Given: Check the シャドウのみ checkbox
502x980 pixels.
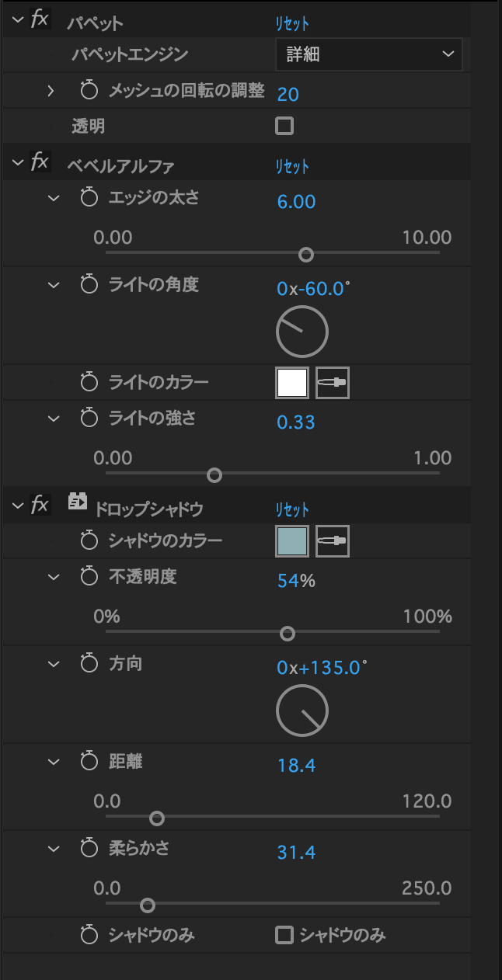Looking at the screenshot, I should 284,935.
